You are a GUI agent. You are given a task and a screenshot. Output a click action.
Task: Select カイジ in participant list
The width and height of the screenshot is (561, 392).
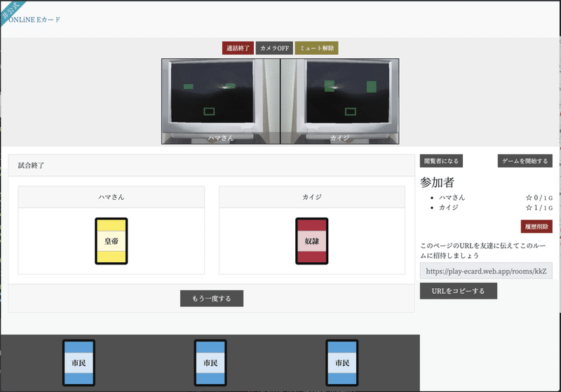point(449,208)
